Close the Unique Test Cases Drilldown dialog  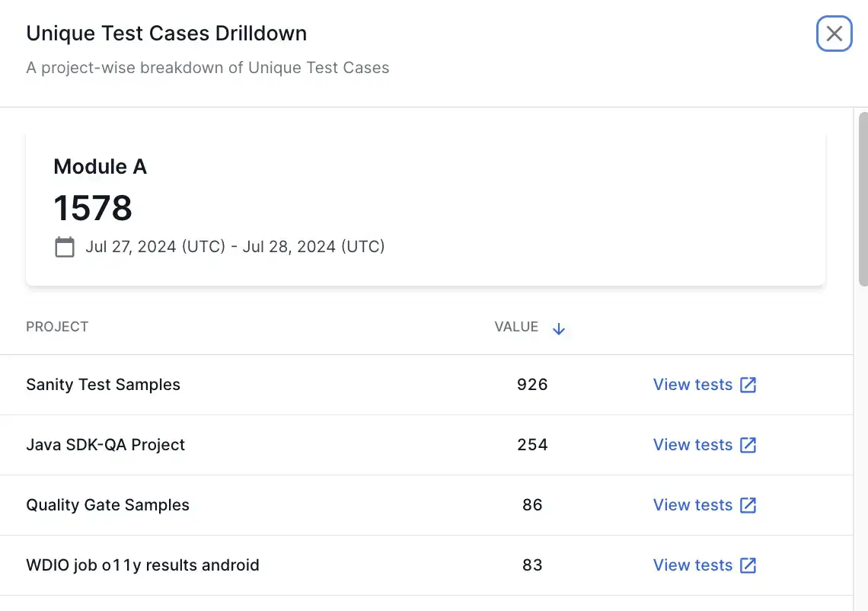click(834, 34)
